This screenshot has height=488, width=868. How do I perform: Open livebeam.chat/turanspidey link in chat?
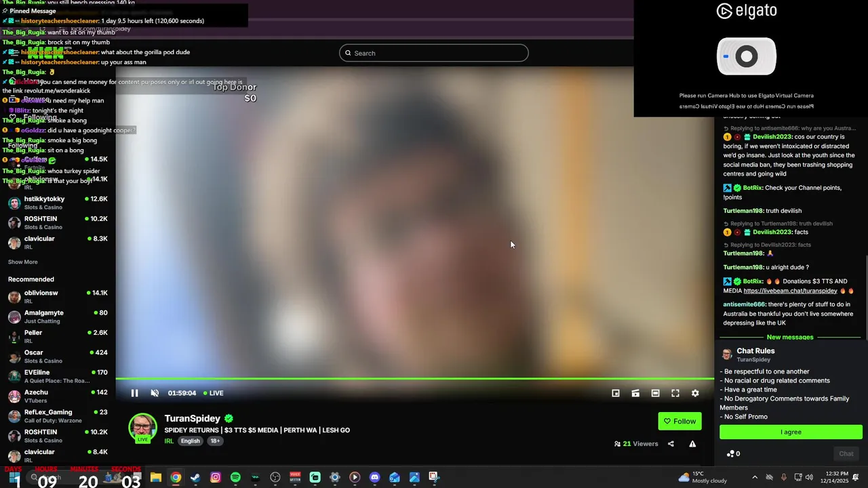click(790, 291)
